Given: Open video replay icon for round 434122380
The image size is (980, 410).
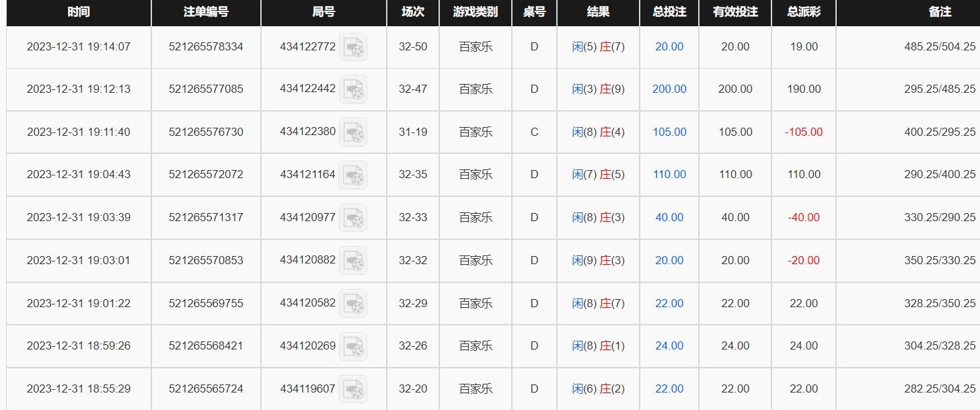Looking at the screenshot, I should 353,132.
